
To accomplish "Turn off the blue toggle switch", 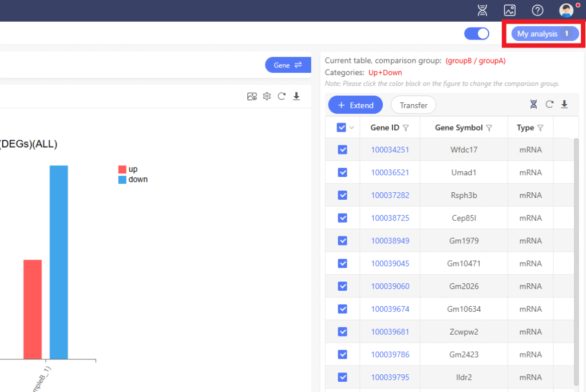I will pyautogui.click(x=477, y=34).
